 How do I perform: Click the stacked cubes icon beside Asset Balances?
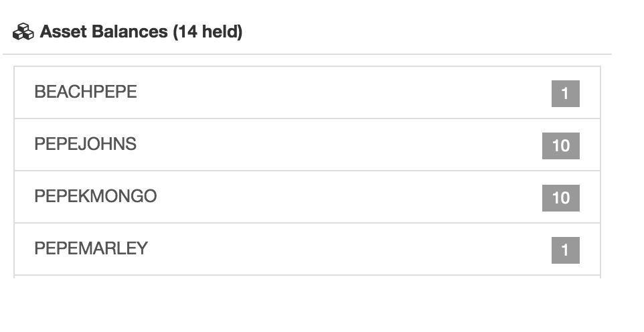[x=23, y=31]
